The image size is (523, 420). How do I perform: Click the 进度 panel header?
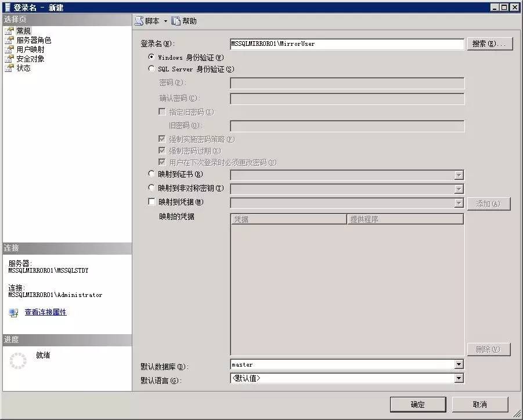(67, 340)
